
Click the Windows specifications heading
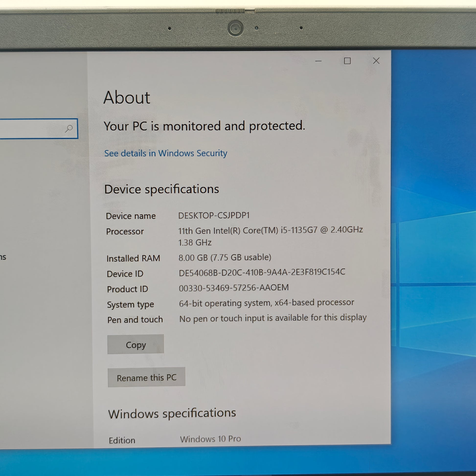tap(172, 413)
